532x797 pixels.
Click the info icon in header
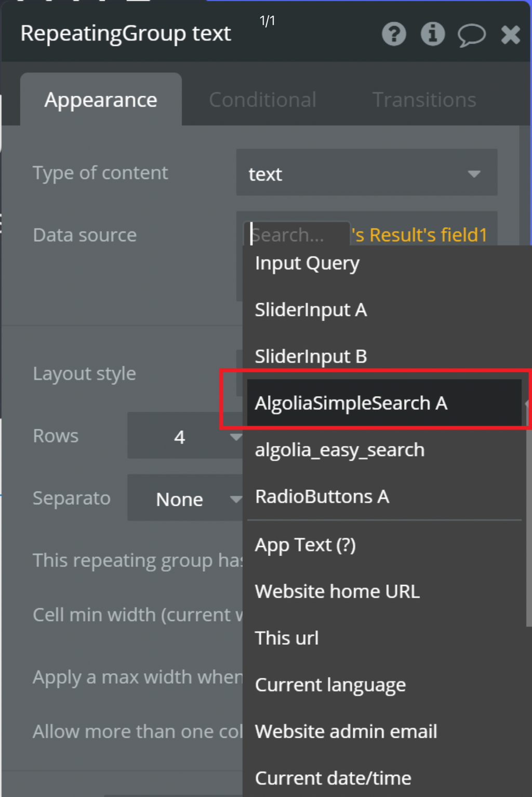(x=432, y=34)
